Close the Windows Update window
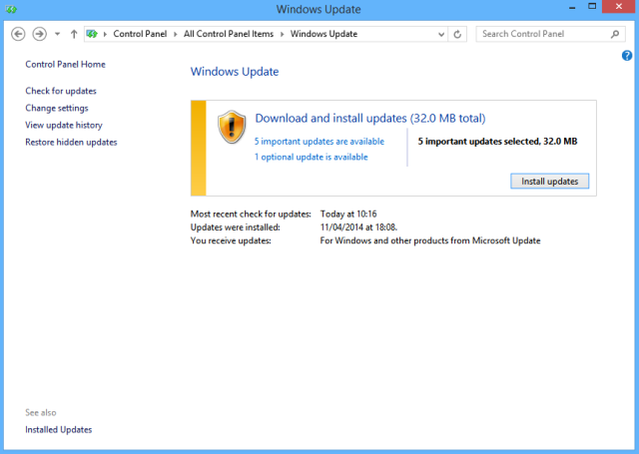Image resolution: width=639 pixels, height=454 pixels. (619, 7)
